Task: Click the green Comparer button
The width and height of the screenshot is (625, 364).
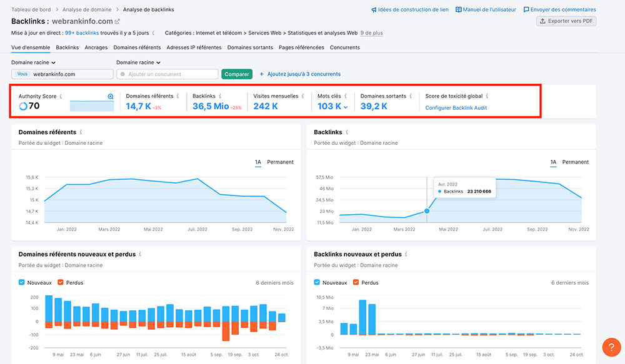Action: (237, 74)
